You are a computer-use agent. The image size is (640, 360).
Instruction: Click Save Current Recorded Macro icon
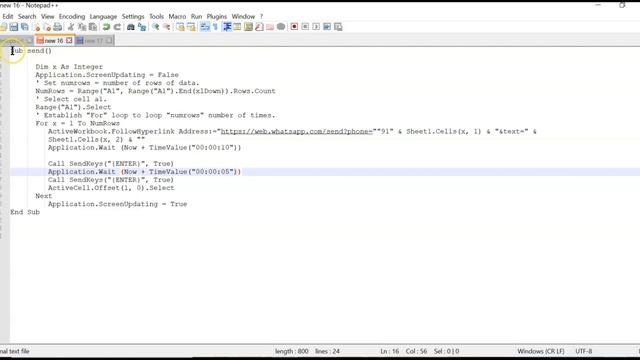(338, 27)
